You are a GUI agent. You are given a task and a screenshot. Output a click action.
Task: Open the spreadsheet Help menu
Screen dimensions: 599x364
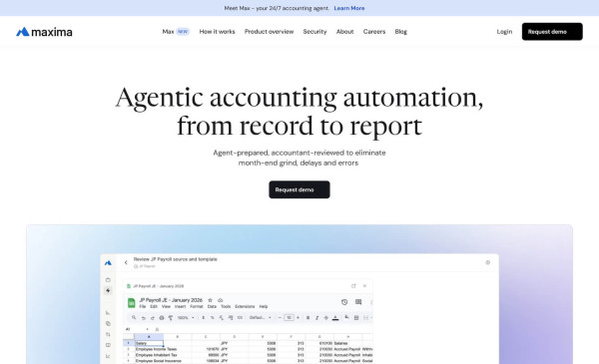[x=264, y=306]
